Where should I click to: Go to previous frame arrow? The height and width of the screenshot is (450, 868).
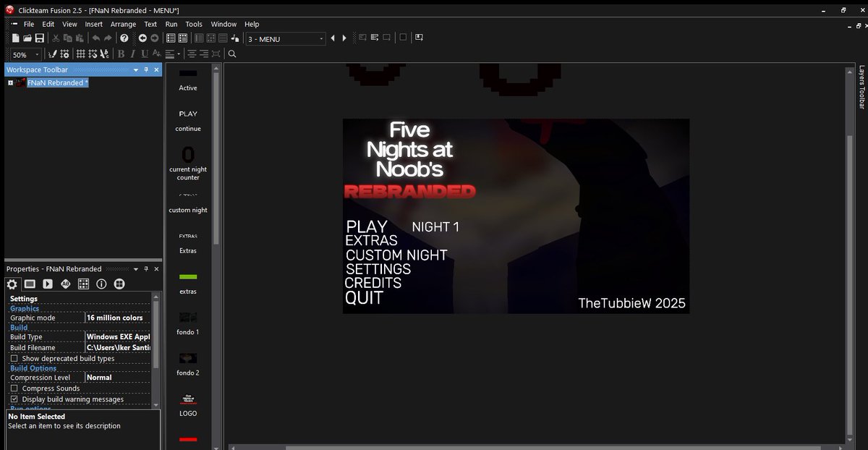[x=333, y=38]
